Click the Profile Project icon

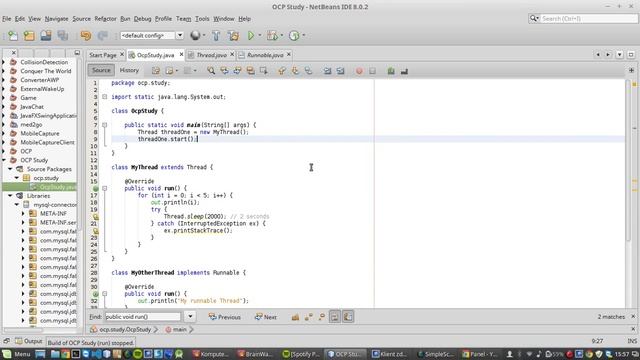point(294,36)
